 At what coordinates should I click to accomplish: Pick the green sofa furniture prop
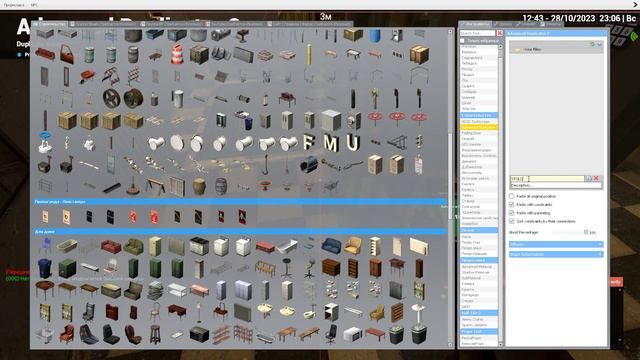click(133, 246)
